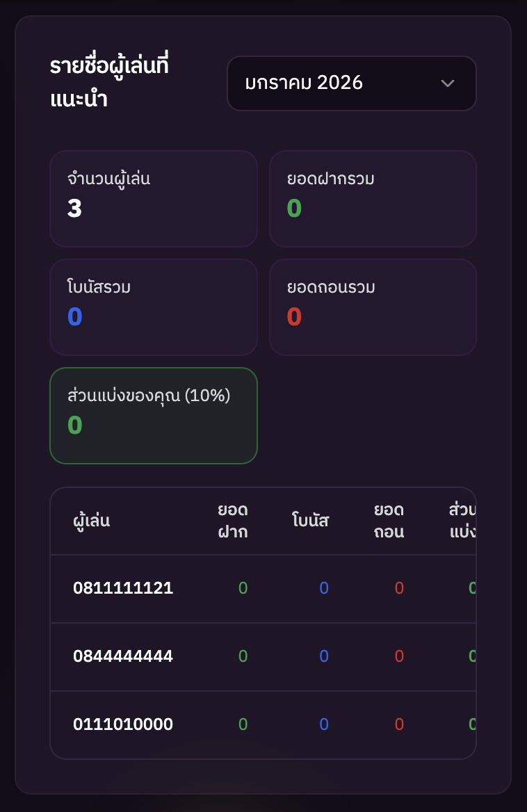Select player row 0111010000

click(123, 725)
